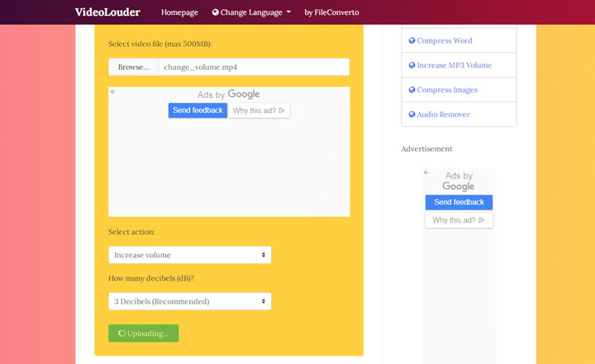
Task: Click Send feedback in the main ad
Action: [x=198, y=111]
